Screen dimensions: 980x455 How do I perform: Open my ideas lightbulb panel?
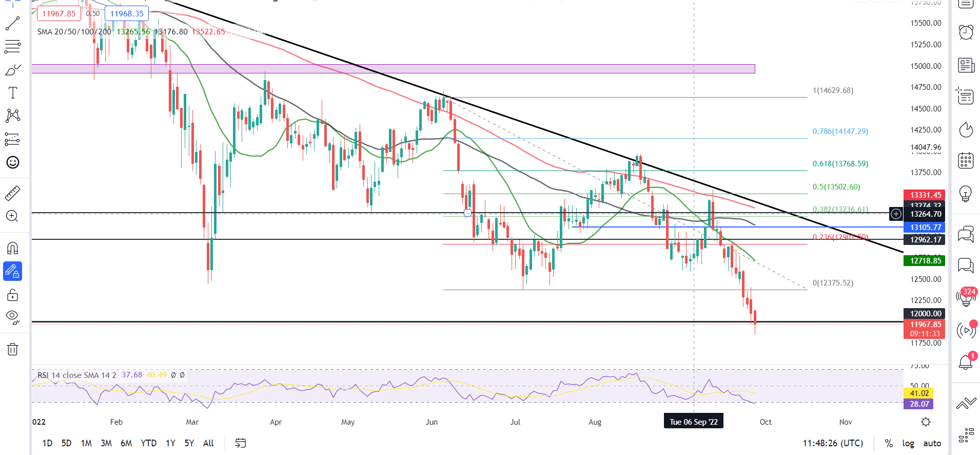pos(966,194)
